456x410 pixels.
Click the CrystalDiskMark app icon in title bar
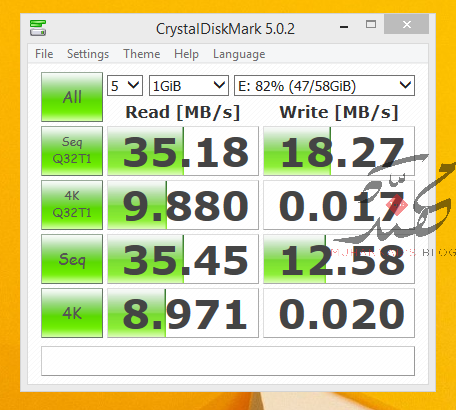[x=38, y=28]
